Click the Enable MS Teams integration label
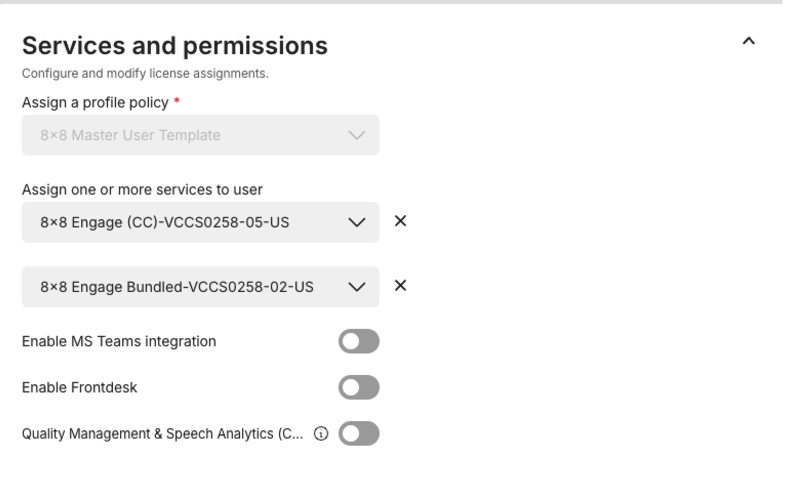This screenshot has width=785, height=494. pyautogui.click(x=119, y=341)
